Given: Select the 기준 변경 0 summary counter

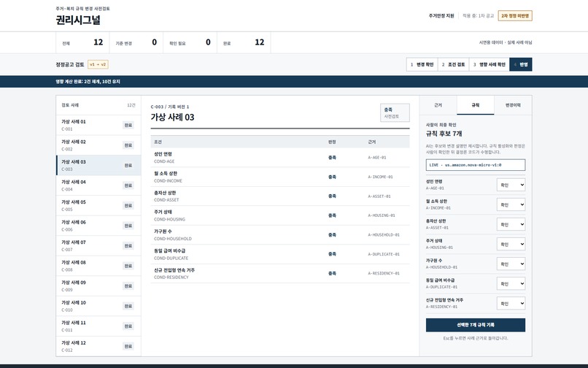Looking at the screenshot, I should click(x=136, y=42).
